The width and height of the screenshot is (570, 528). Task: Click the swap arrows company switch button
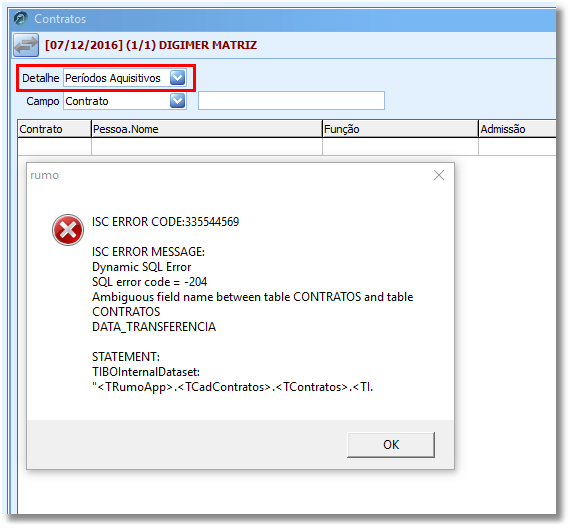(26, 45)
